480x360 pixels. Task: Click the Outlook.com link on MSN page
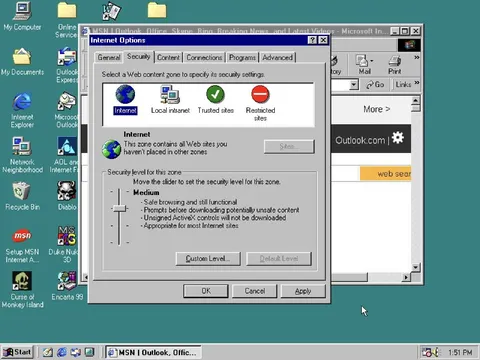pyautogui.click(x=360, y=140)
